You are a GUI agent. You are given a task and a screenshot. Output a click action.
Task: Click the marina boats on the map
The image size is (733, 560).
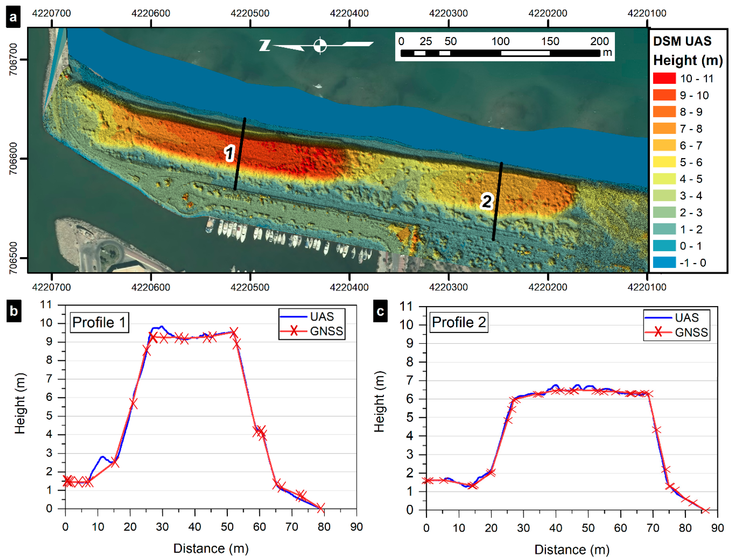click(289, 239)
